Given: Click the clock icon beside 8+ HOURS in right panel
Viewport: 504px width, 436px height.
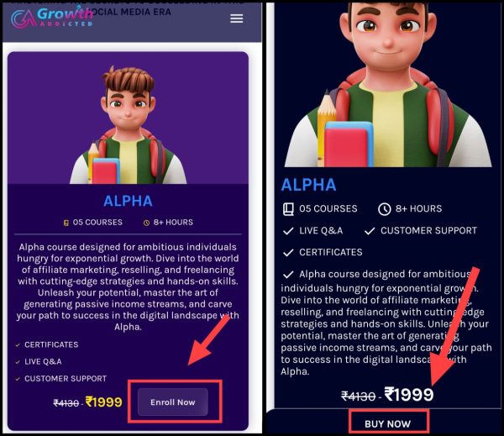Looking at the screenshot, I should pos(385,209).
